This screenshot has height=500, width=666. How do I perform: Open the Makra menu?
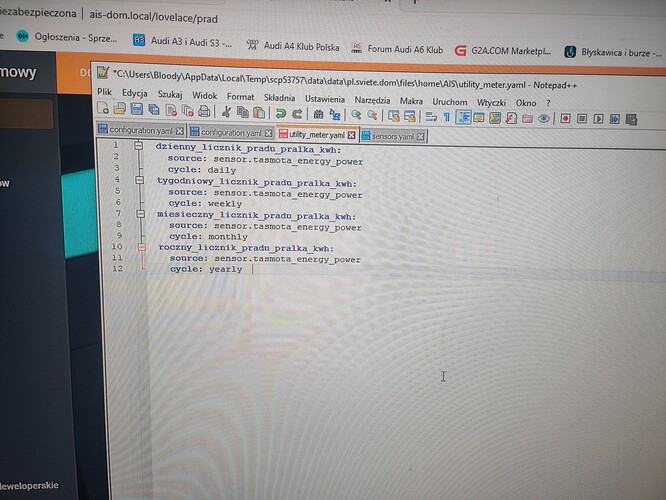tap(411, 101)
